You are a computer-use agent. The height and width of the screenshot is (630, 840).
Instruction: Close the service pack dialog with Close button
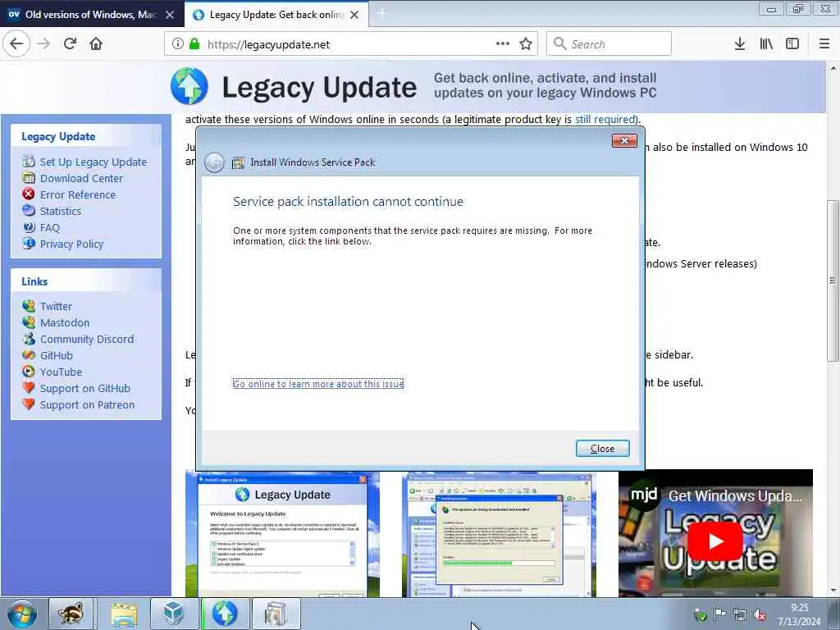point(602,449)
